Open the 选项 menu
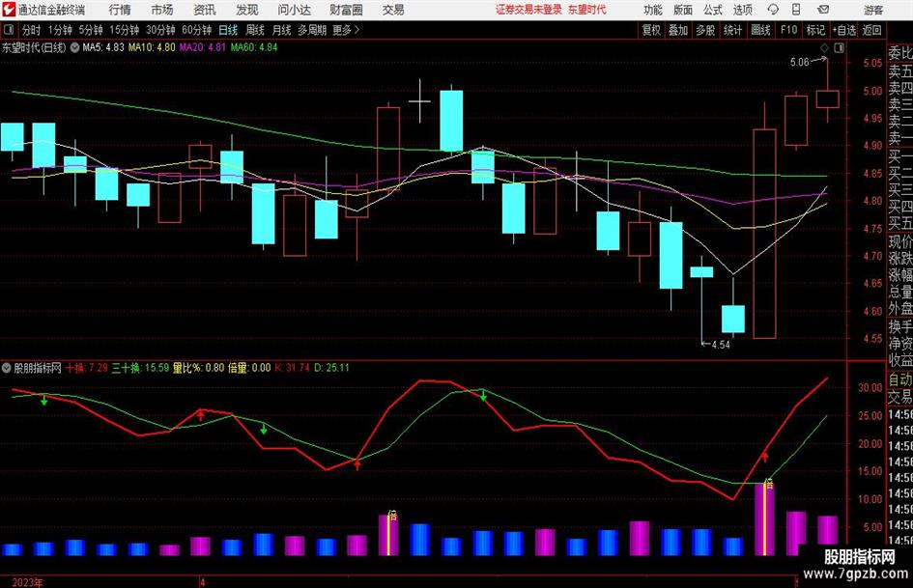Viewport: 913px width, 588px height. [742, 10]
